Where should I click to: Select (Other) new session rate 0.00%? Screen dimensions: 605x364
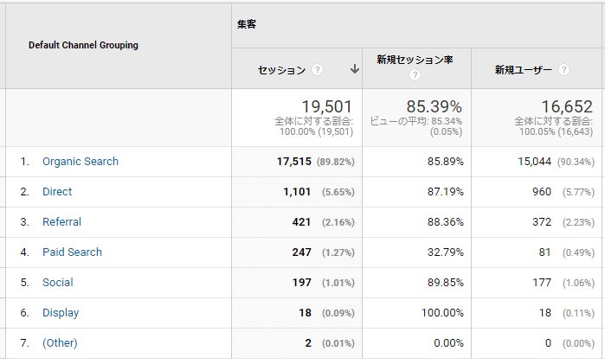pyautogui.click(x=448, y=343)
